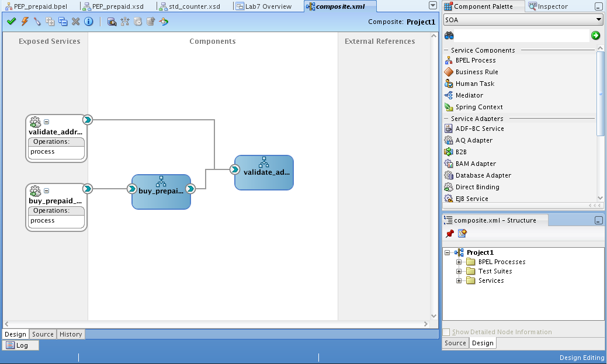Click the screwdriver tool icon in toolbar

point(37,21)
